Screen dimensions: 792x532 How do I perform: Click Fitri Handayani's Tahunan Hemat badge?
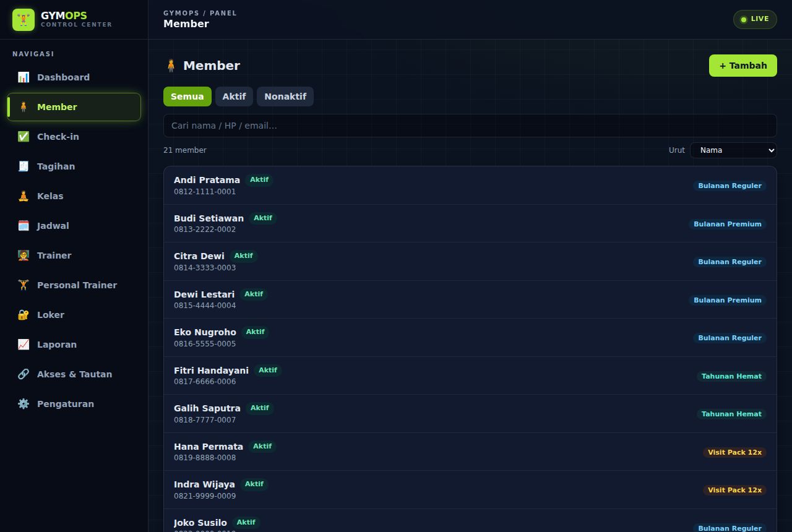[x=731, y=376]
